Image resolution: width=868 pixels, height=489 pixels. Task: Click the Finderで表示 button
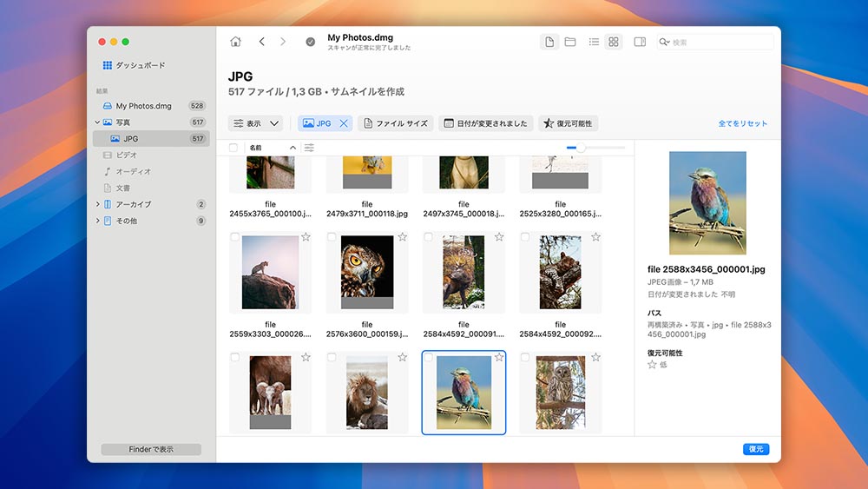[x=151, y=449]
